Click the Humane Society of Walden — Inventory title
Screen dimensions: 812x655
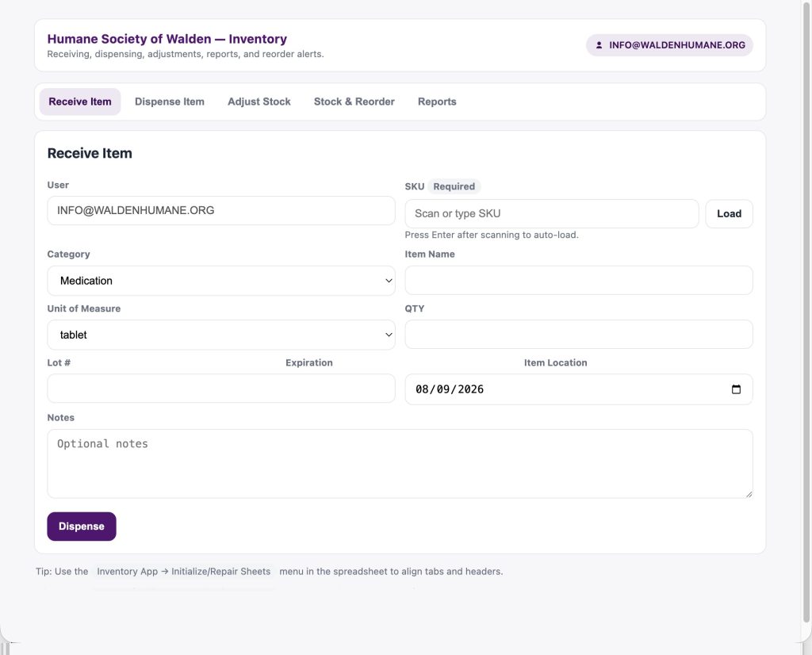[x=167, y=39]
